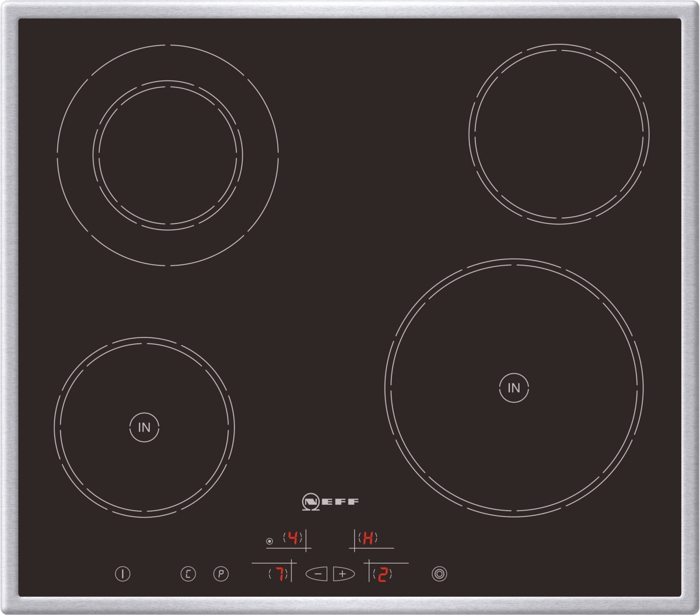
Task: Tap the 'P' powerboost button
Action: [x=220, y=574]
